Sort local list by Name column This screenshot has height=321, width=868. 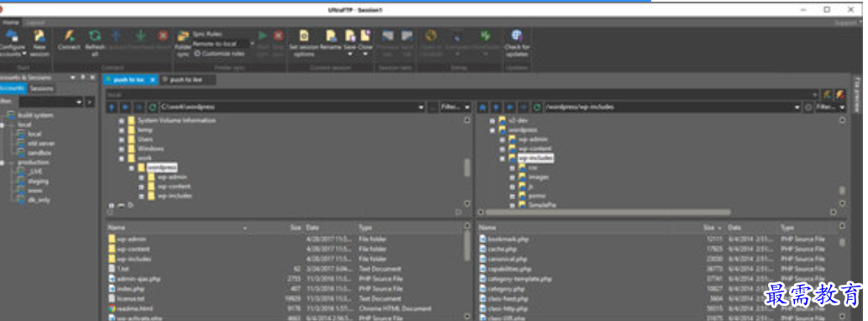pyautogui.click(x=177, y=228)
